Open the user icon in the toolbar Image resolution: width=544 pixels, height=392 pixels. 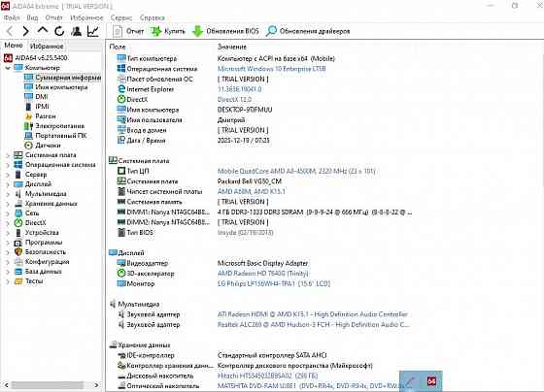(x=76, y=32)
